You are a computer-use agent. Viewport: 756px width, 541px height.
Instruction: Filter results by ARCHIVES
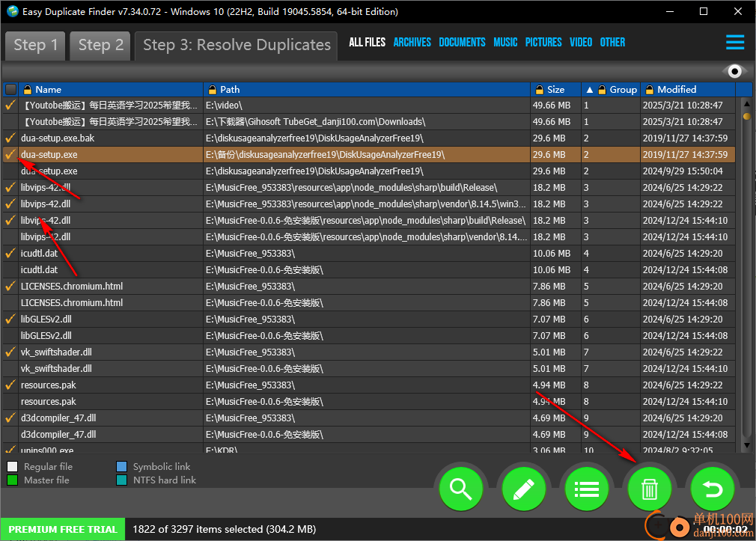[x=412, y=43]
